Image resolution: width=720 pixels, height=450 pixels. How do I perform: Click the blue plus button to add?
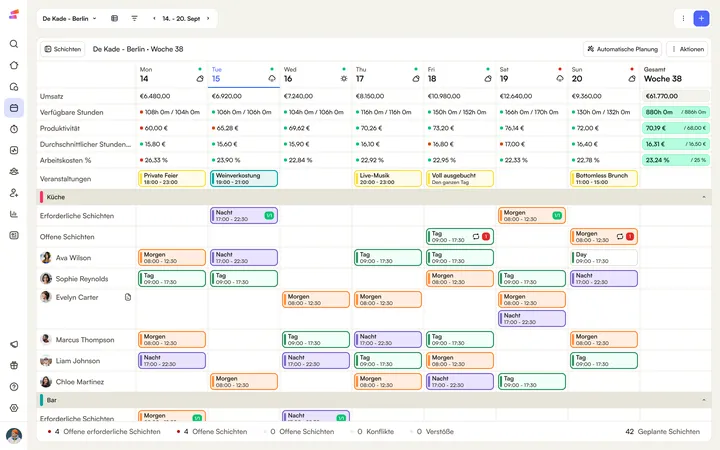[x=701, y=18]
